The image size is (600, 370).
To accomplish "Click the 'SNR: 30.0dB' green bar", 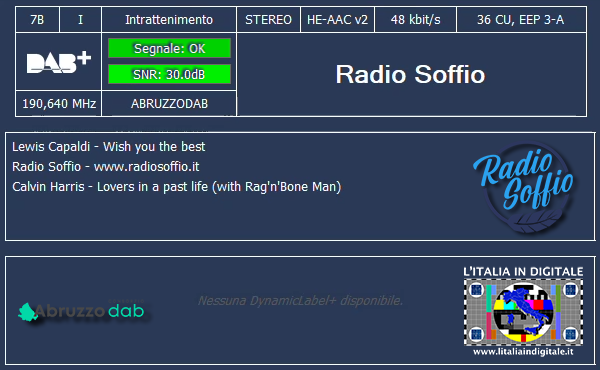I will (169, 74).
